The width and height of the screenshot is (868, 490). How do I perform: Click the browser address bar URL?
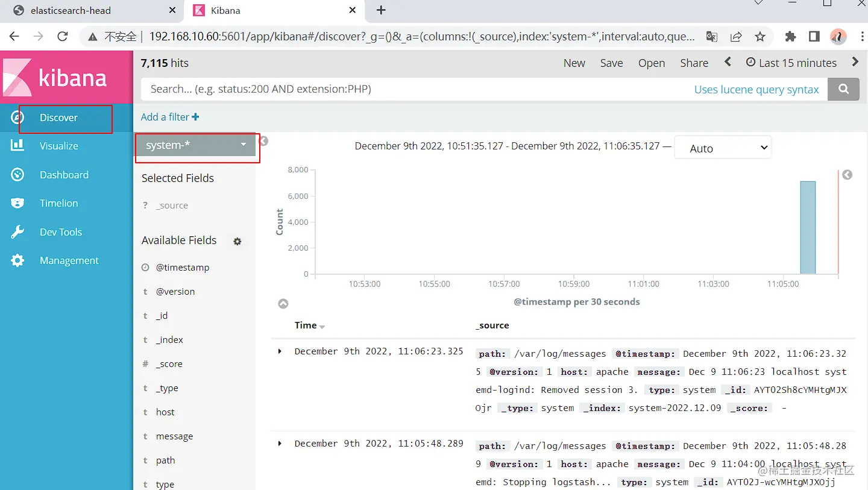click(422, 37)
